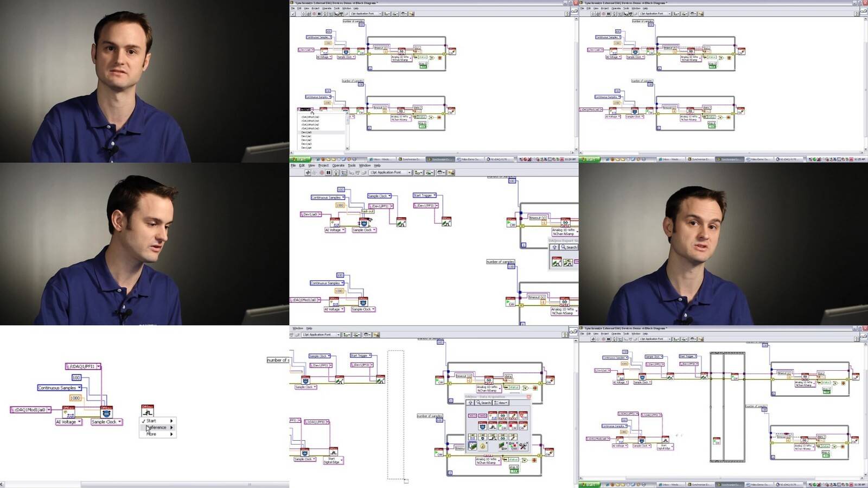Open Project menu in center window
Viewport: 868px width, 488px height.
[x=324, y=166]
